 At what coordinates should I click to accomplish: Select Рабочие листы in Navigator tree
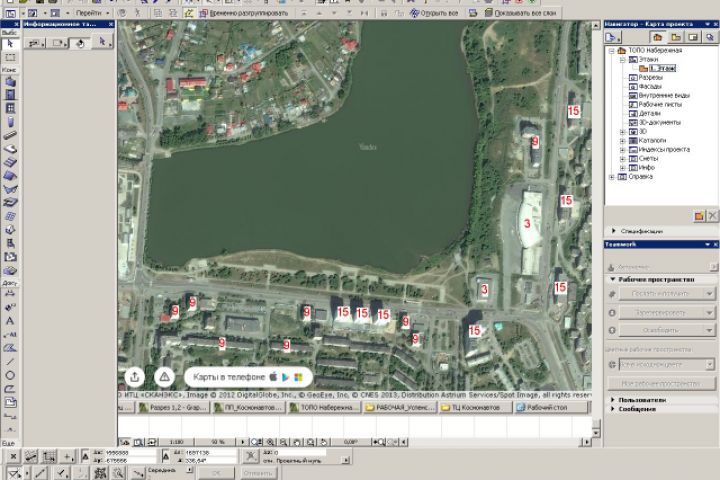coord(660,105)
